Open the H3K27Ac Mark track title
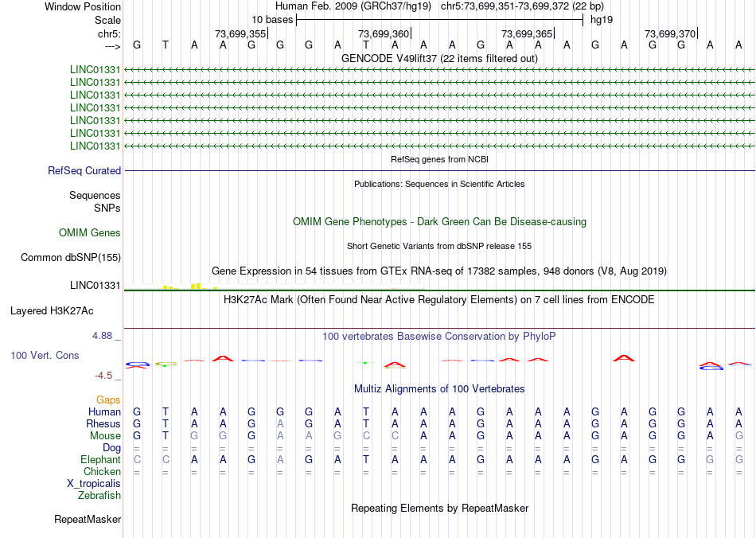Screen dimensions: 756x538 pos(439,300)
